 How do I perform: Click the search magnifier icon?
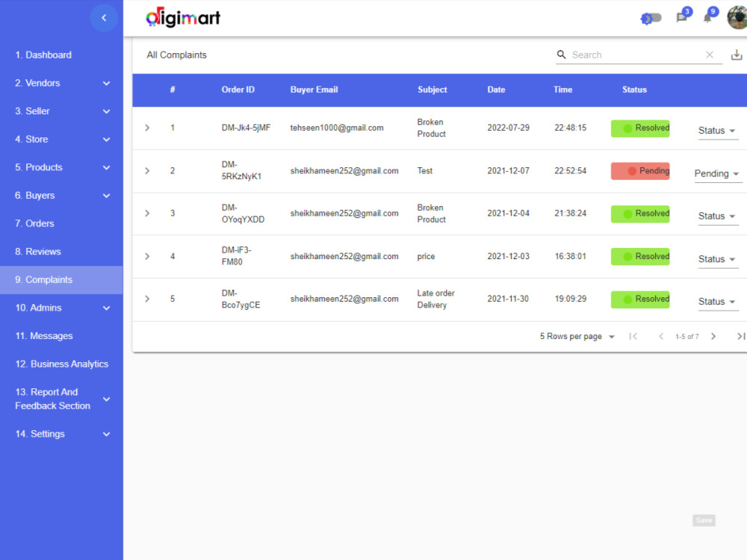pos(562,55)
